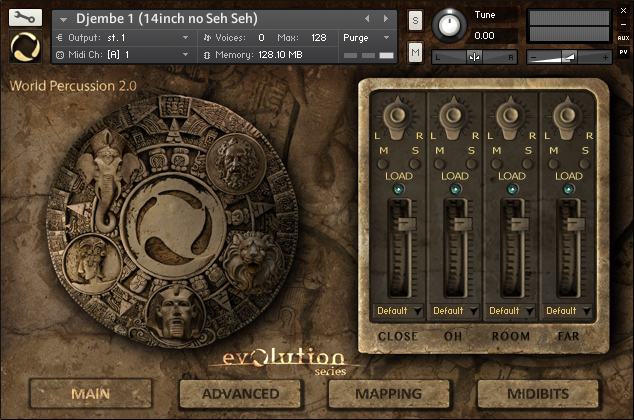
Task: Open the Output st. 1 dropdown
Action: (x=123, y=38)
